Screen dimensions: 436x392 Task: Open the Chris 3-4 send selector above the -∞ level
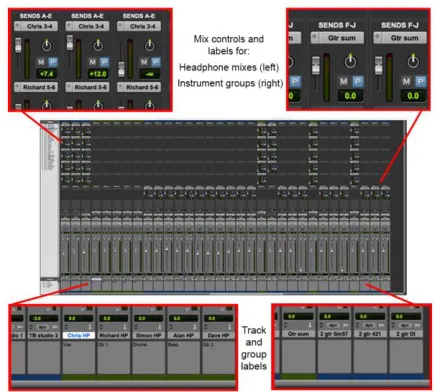click(x=139, y=26)
